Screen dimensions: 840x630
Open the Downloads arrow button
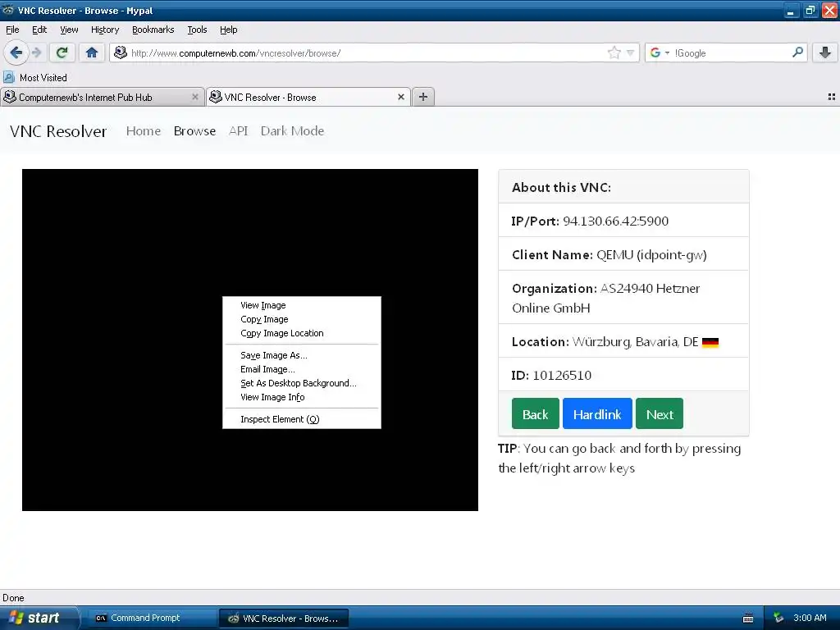point(825,52)
